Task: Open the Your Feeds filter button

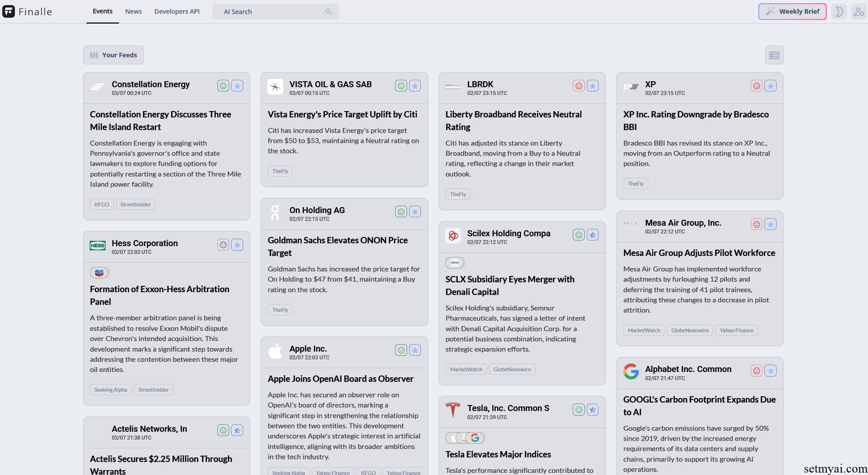Action: pos(113,55)
